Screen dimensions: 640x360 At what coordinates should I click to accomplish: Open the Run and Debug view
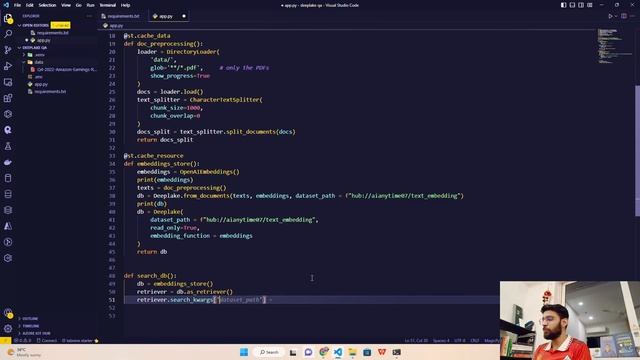pos(8,66)
